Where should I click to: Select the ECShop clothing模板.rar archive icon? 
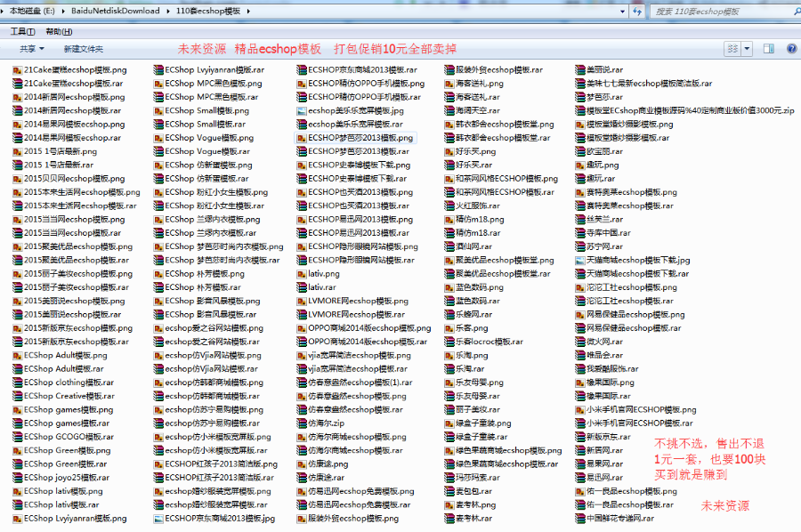(x=18, y=383)
